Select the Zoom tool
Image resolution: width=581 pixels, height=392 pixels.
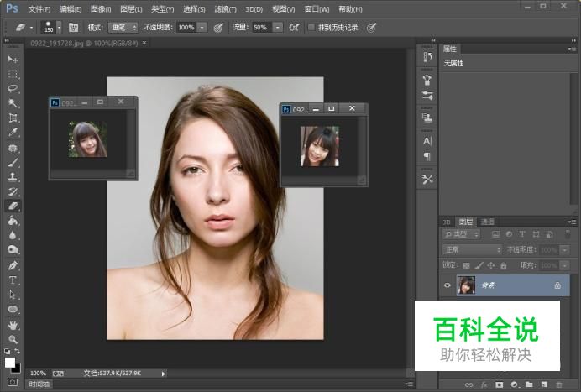(13, 339)
